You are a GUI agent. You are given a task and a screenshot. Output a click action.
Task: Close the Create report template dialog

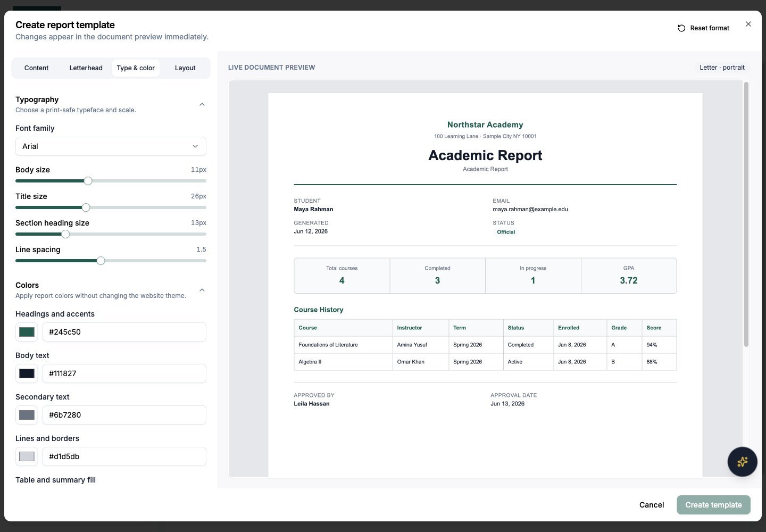(748, 24)
